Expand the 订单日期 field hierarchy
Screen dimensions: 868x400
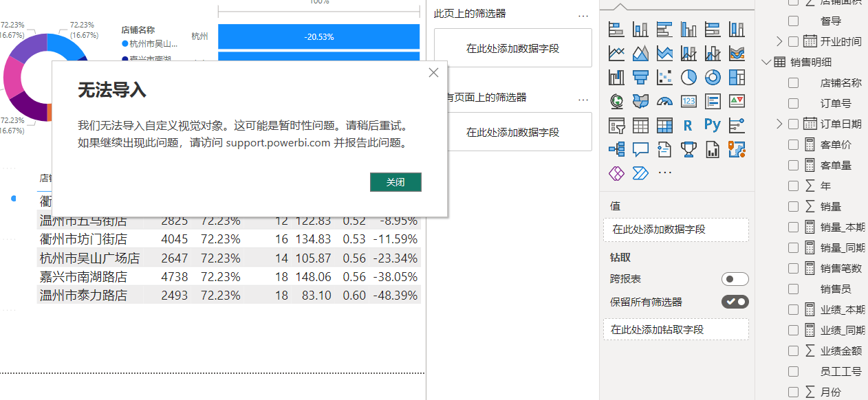tap(779, 124)
